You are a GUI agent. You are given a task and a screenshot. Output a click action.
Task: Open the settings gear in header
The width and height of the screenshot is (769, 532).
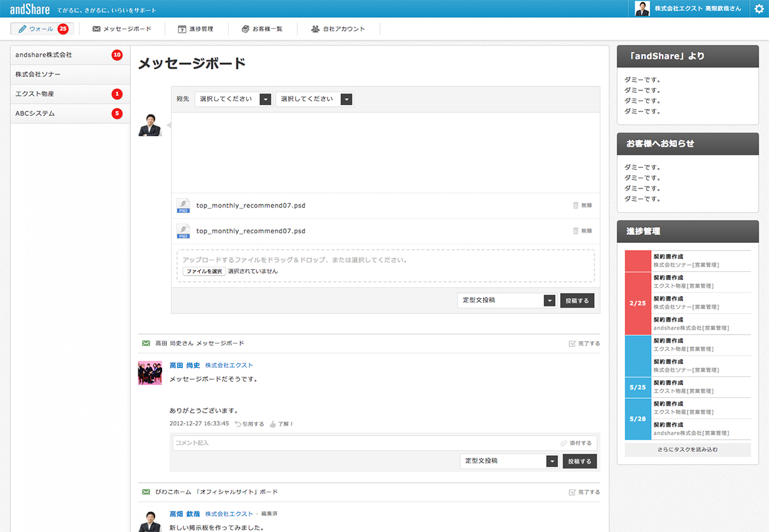click(759, 9)
